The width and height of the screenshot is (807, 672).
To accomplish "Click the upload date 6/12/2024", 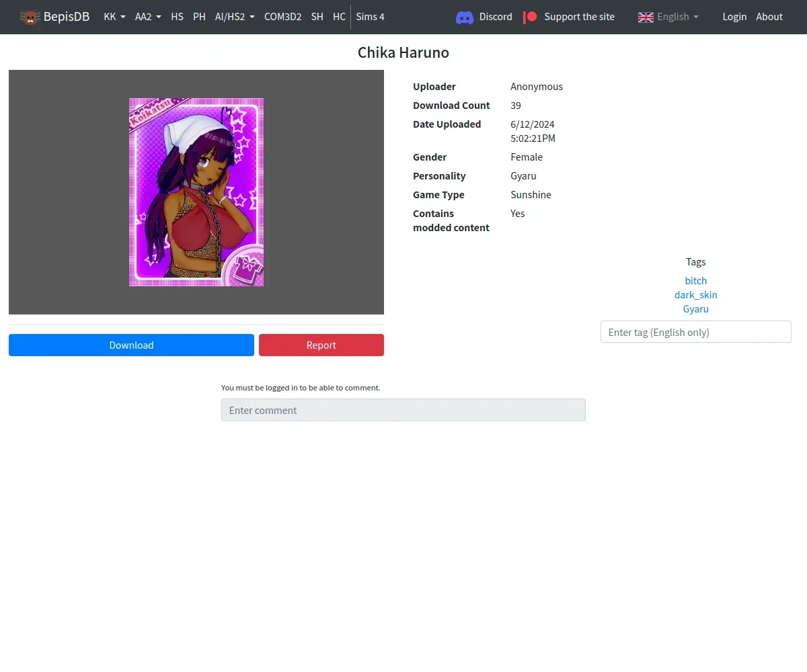I will [533, 124].
